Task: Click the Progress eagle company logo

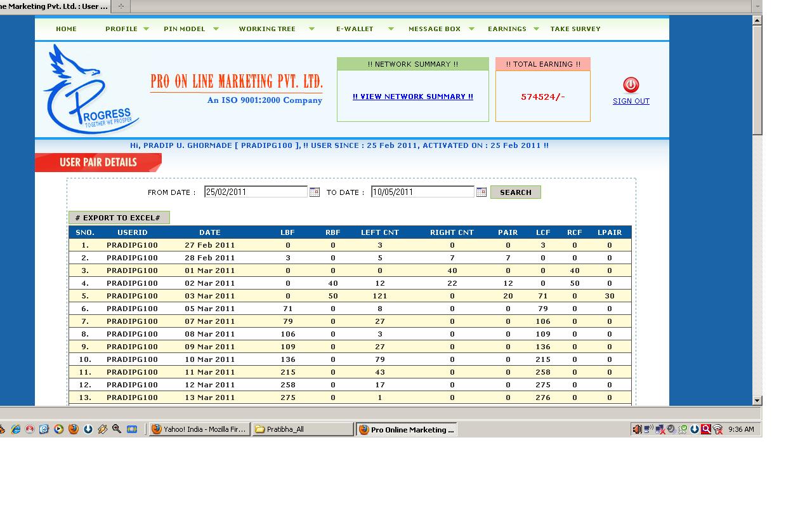Action: click(91, 89)
